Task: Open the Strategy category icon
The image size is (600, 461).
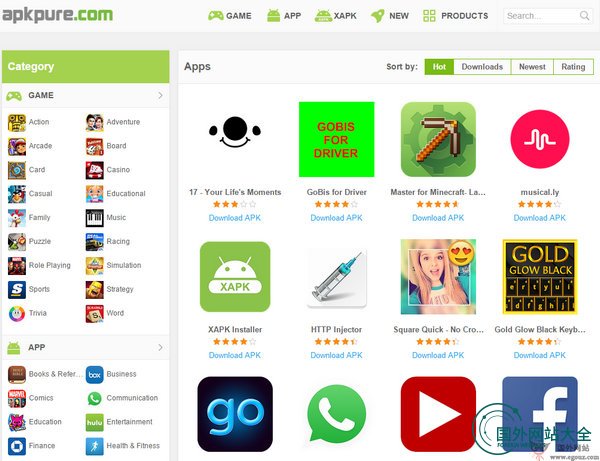Action: [x=95, y=289]
